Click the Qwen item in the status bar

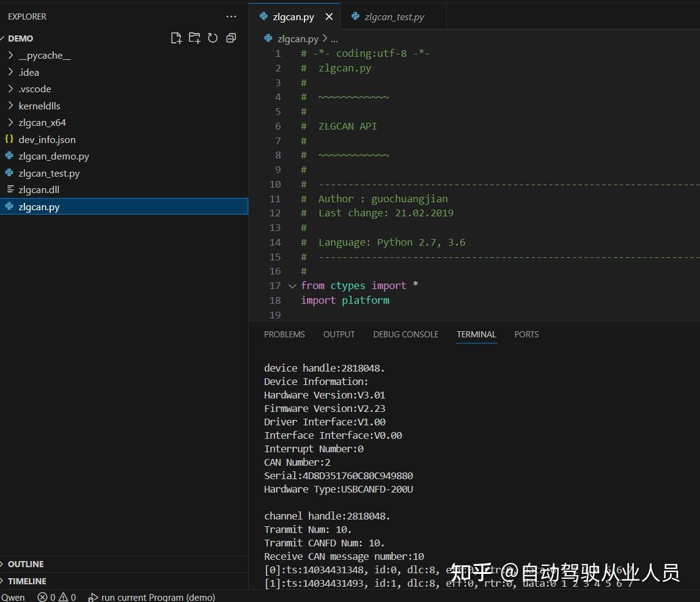(x=13, y=597)
